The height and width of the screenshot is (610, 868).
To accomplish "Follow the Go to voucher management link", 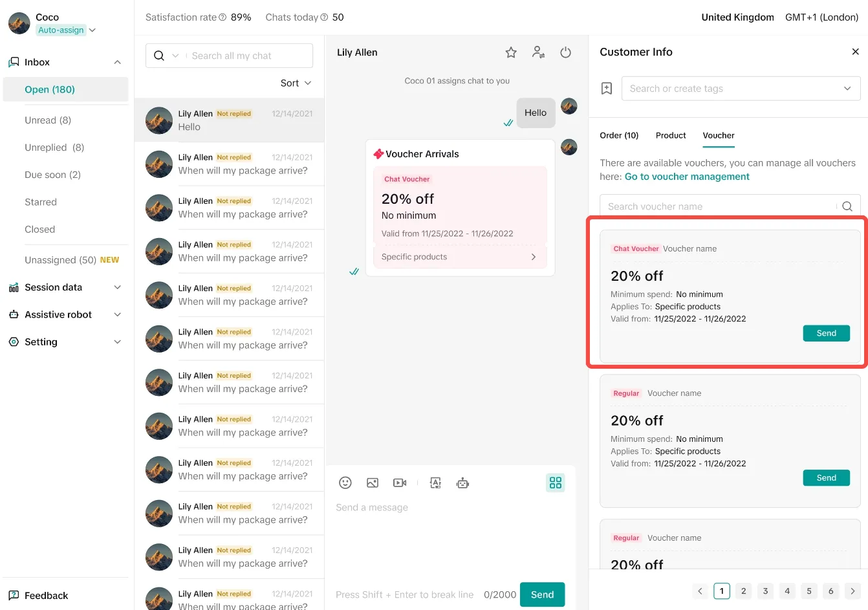I will [687, 177].
